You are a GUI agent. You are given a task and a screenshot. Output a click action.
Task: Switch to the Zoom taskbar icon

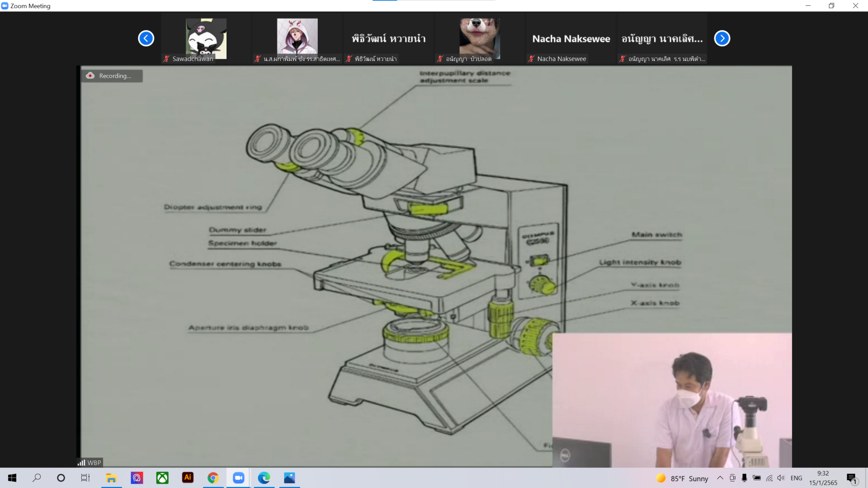coord(238,478)
